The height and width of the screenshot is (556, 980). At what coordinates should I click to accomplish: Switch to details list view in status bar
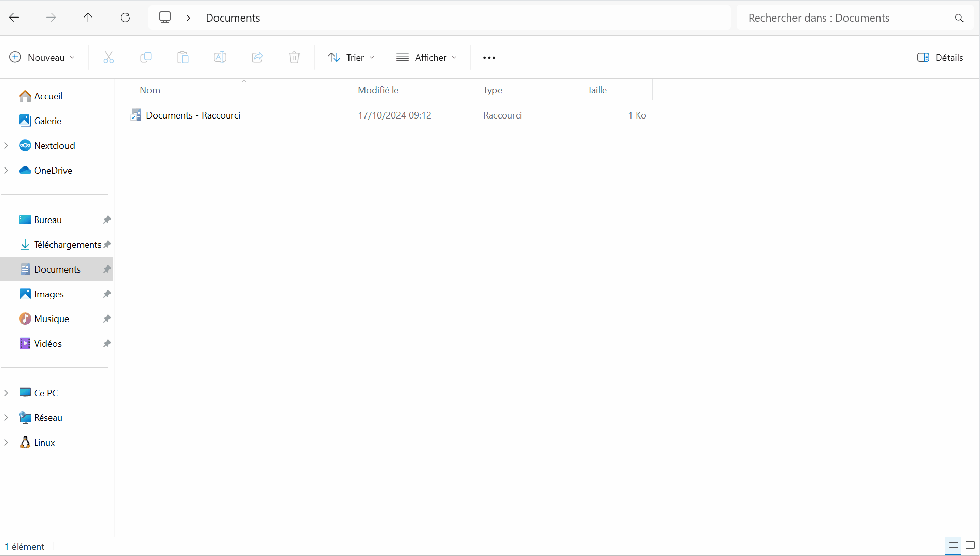point(953,546)
